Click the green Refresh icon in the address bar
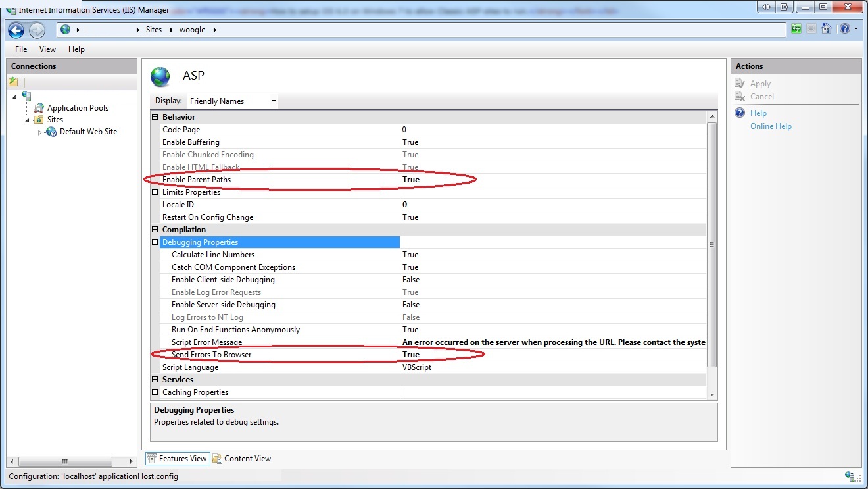 (x=796, y=29)
